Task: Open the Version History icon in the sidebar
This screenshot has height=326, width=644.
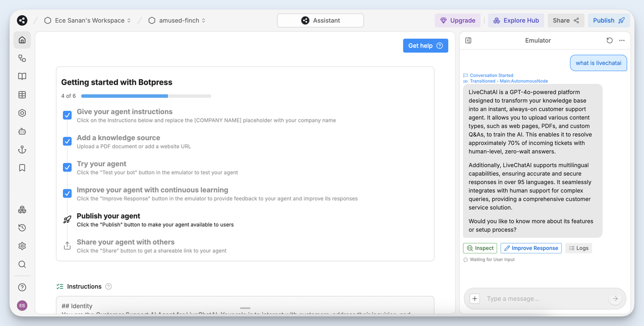Action: [x=22, y=227]
